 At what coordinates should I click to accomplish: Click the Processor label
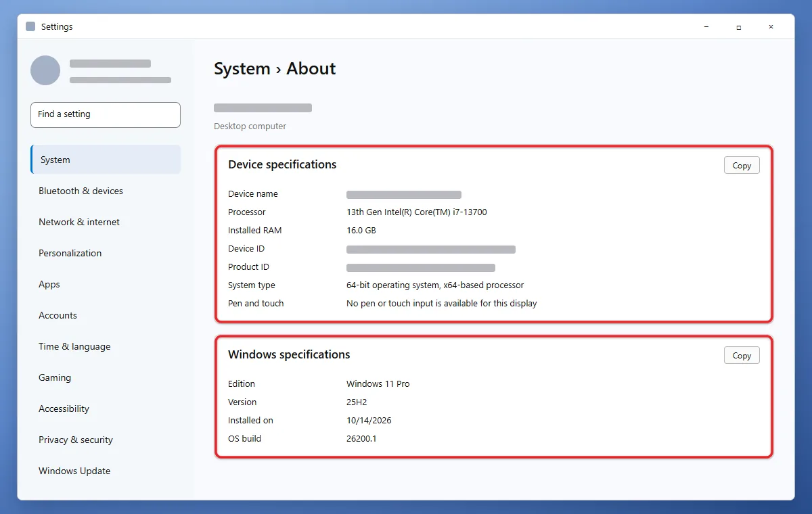tap(247, 212)
